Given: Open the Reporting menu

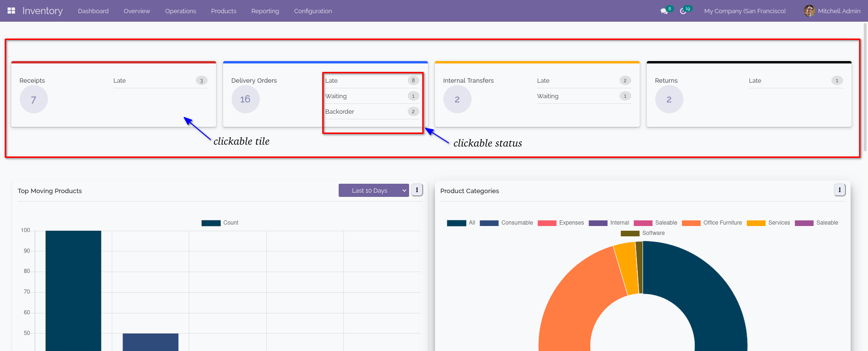Looking at the screenshot, I should [265, 11].
